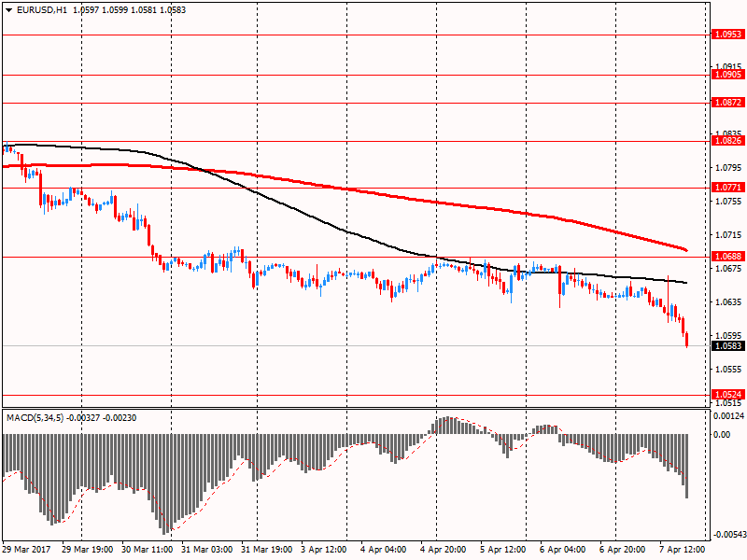Click the 1.0953 red price label
This screenshot has height=560, width=747.
pyautogui.click(x=728, y=35)
